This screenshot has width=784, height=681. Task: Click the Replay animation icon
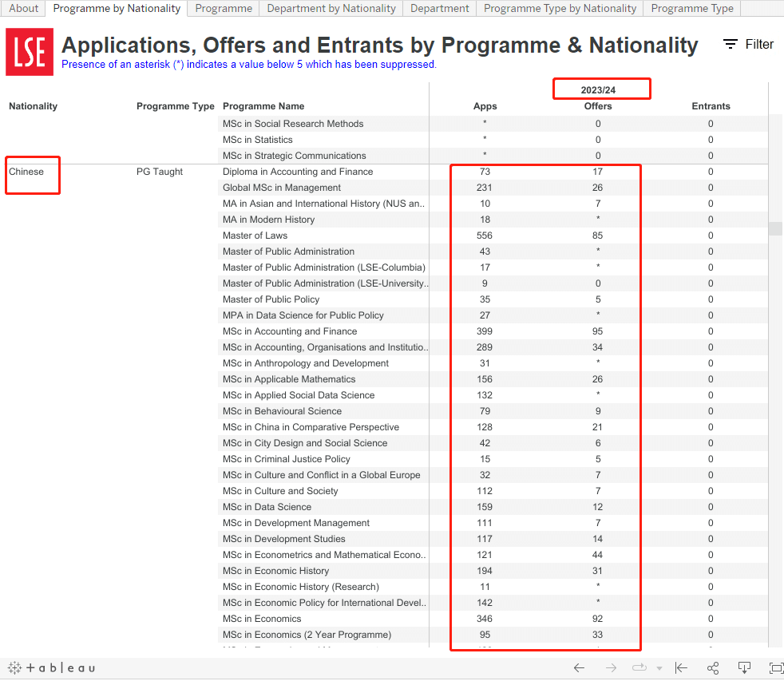pos(639,668)
